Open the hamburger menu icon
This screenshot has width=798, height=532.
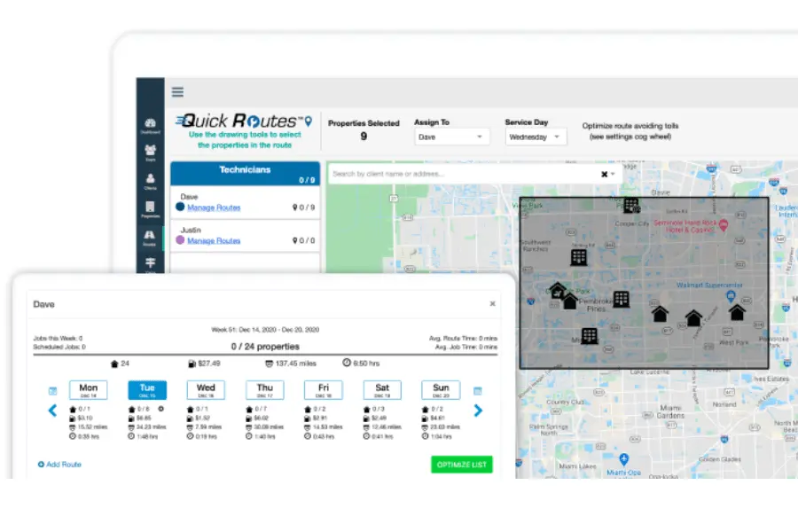pyautogui.click(x=177, y=91)
